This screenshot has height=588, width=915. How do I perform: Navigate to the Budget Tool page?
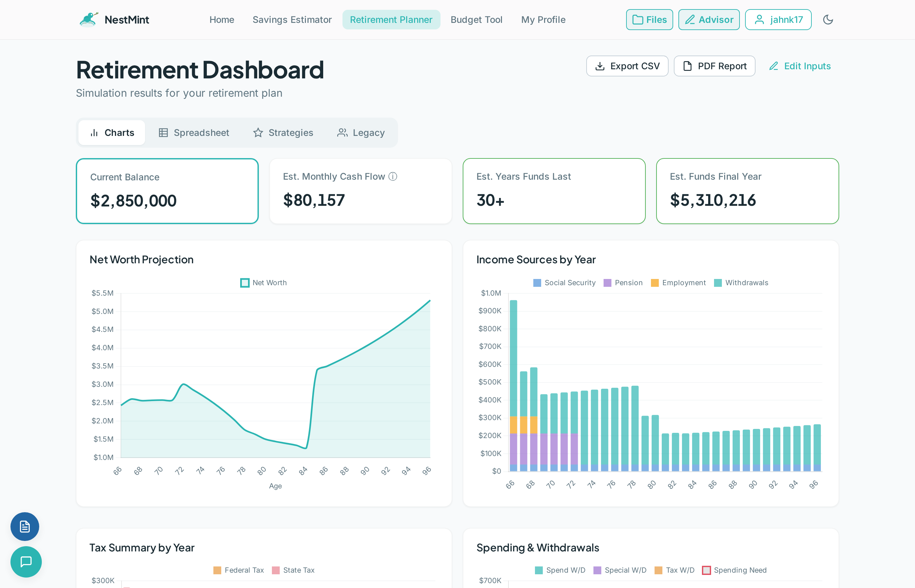point(476,20)
